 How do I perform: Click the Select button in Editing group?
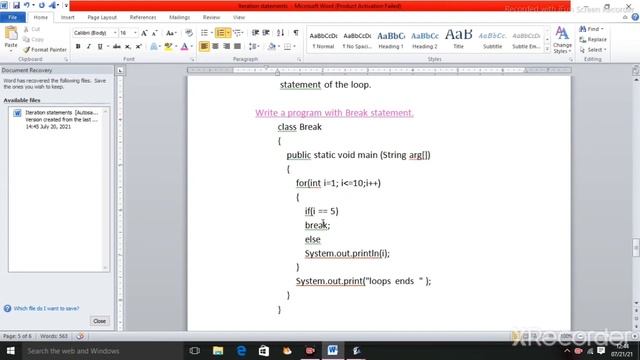[593, 49]
